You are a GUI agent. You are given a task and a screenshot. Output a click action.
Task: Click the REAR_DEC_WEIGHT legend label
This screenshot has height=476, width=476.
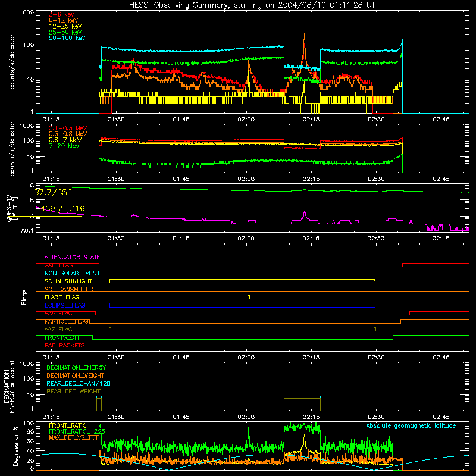73,392
